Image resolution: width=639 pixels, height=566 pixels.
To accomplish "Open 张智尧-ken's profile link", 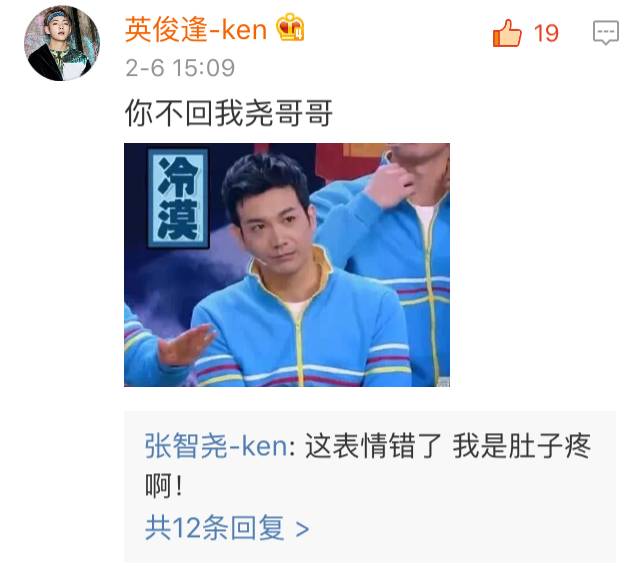I will point(216,445).
